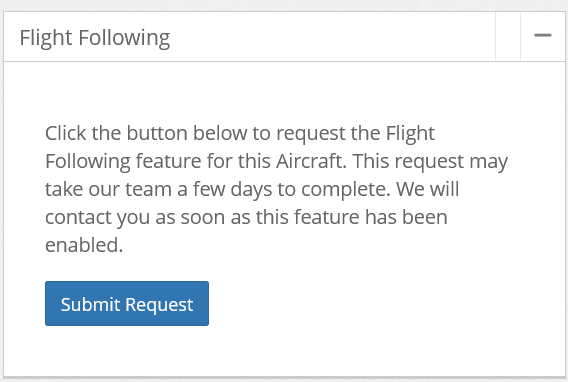The image size is (568, 382).
Task: Click the blank header area right of title
Action: [x=333, y=36]
